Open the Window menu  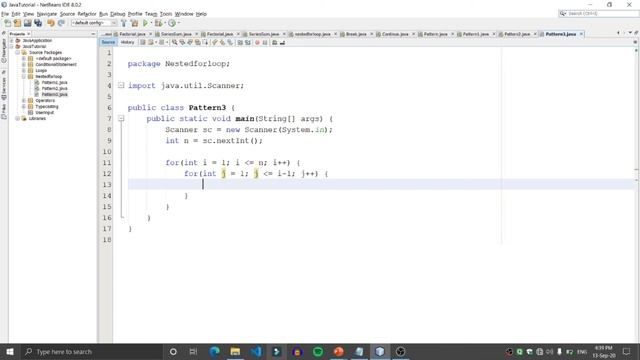coord(184,14)
